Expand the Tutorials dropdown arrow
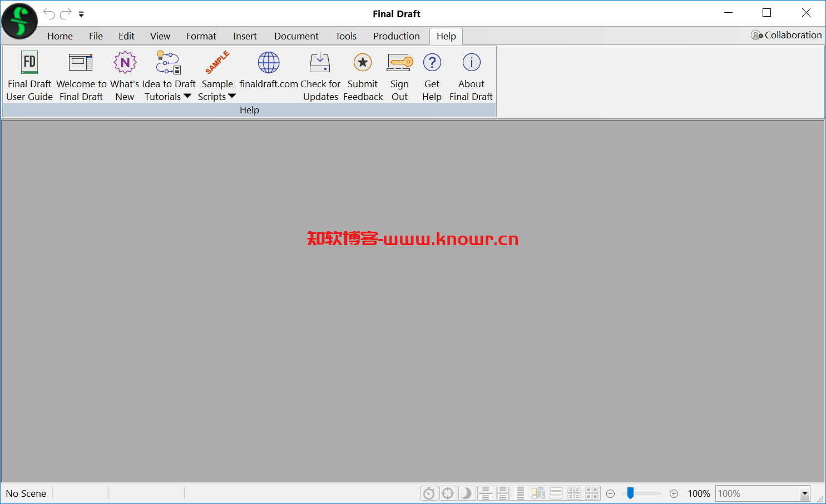This screenshot has height=504, width=826. (187, 96)
